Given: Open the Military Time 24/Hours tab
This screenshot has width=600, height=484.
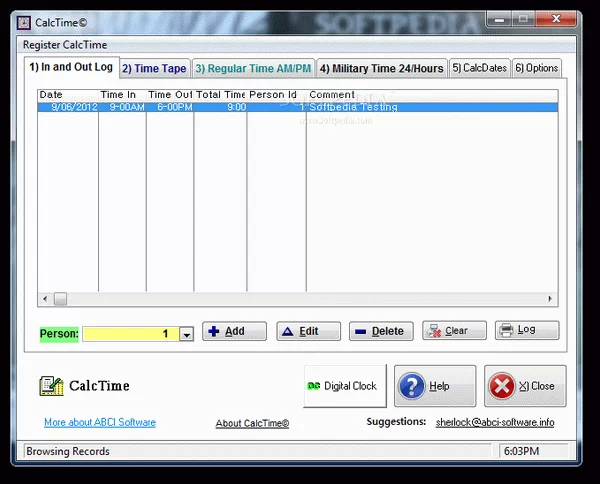Looking at the screenshot, I should [382, 68].
